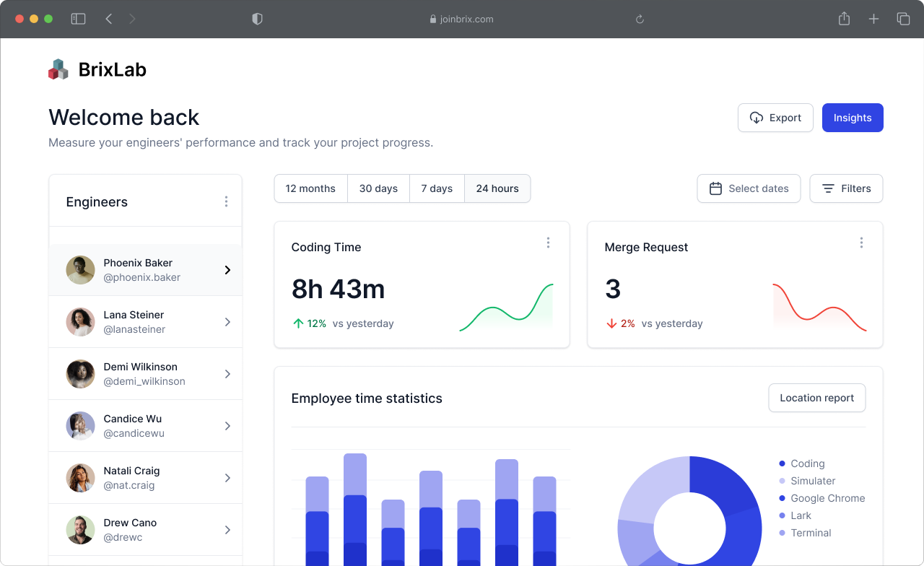Open the Merge Request card options menu
The width and height of the screenshot is (924, 566).
click(x=861, y=243)
